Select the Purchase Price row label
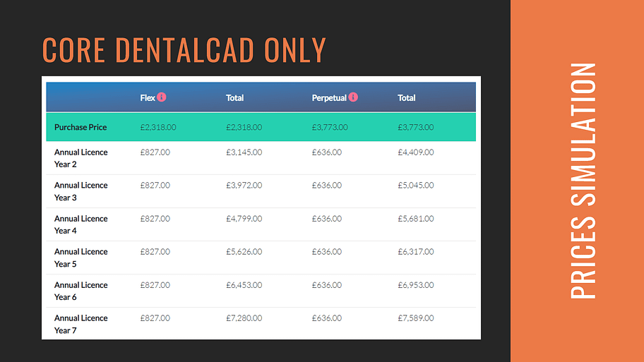This screenshot has height=362, width=644. click(x=80, y=127)
